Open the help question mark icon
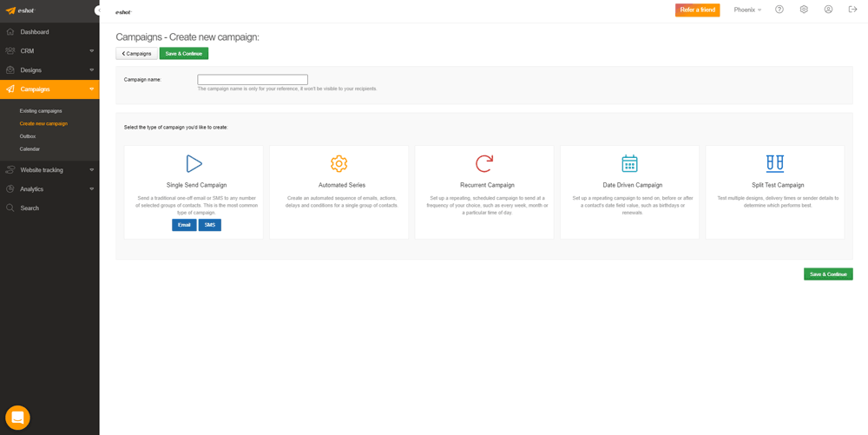 click(x=779, y=10)
